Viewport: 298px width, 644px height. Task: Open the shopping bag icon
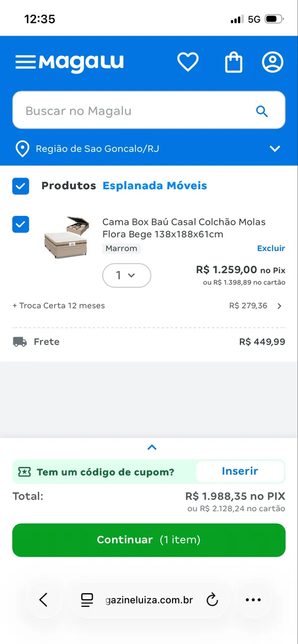click(x=234, y=62)
